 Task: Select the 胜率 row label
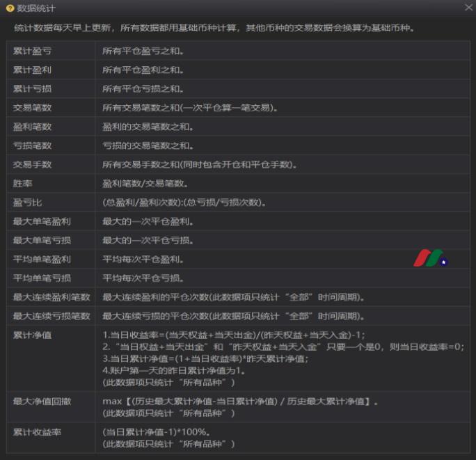pyautogui.click(x=22, y=184)
